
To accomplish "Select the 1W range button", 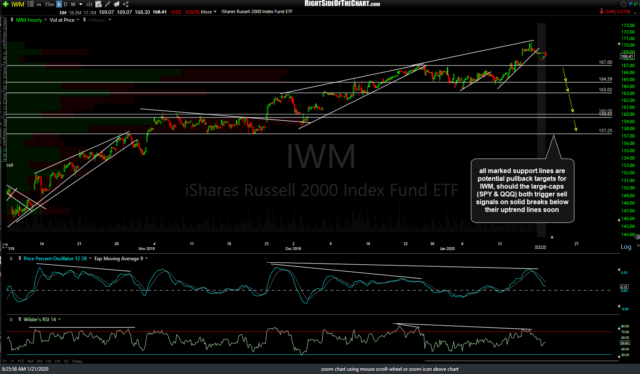I will (x=58, y=361).
